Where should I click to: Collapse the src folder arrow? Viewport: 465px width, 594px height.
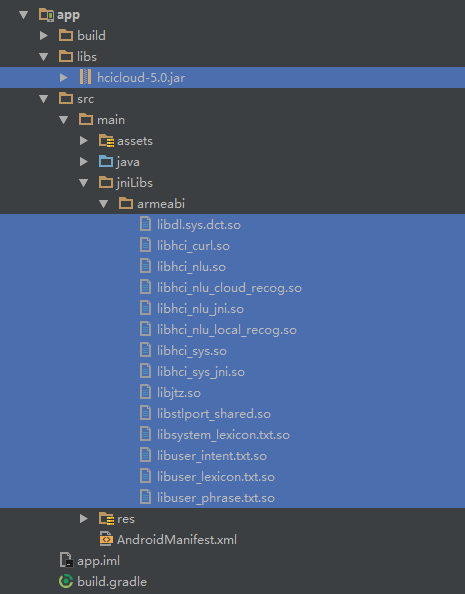coord(44,99)
